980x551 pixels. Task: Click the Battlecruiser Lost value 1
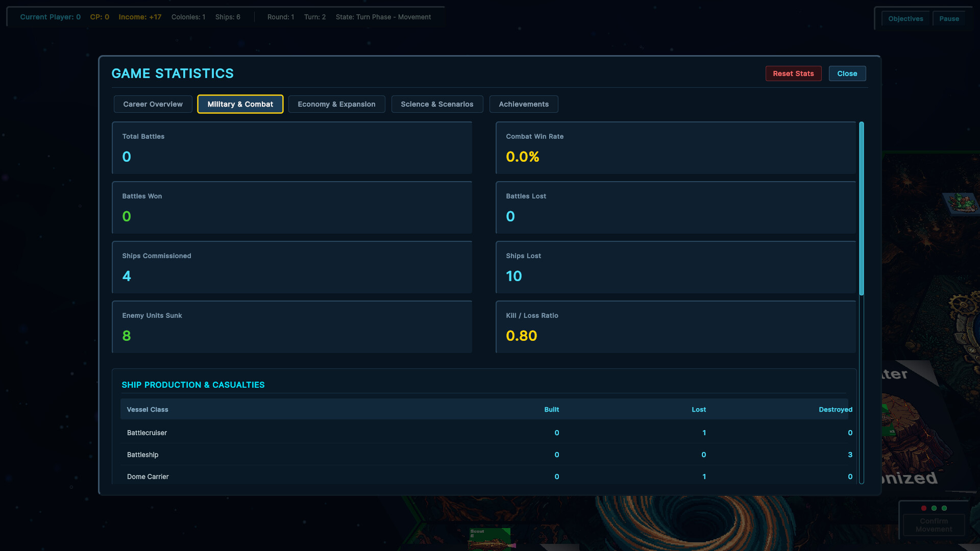point(704,433)
